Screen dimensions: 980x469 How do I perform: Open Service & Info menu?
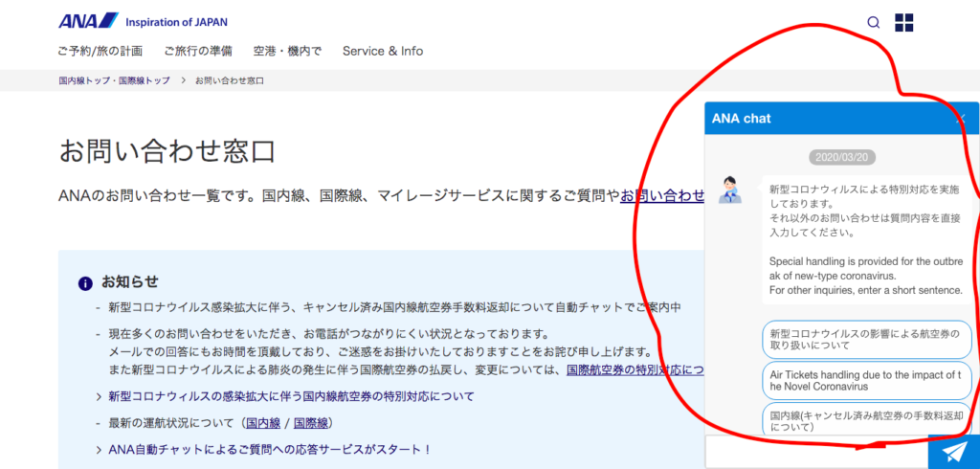point(383,52)
